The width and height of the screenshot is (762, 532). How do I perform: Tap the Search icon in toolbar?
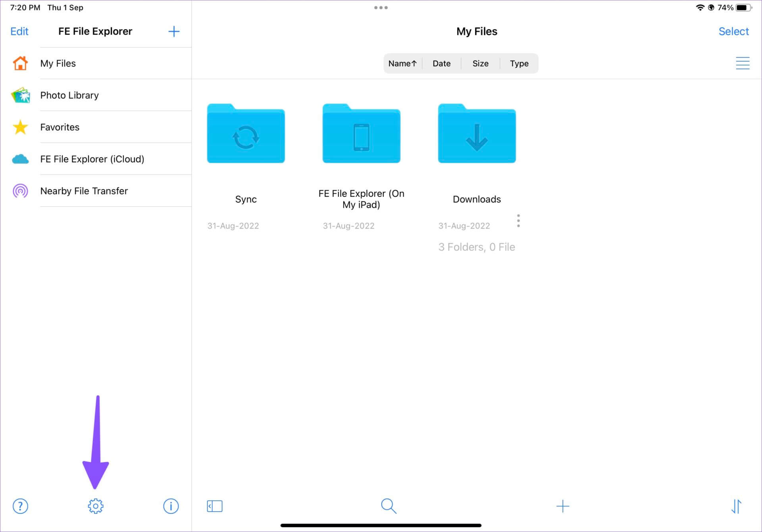tap(388, 506)
